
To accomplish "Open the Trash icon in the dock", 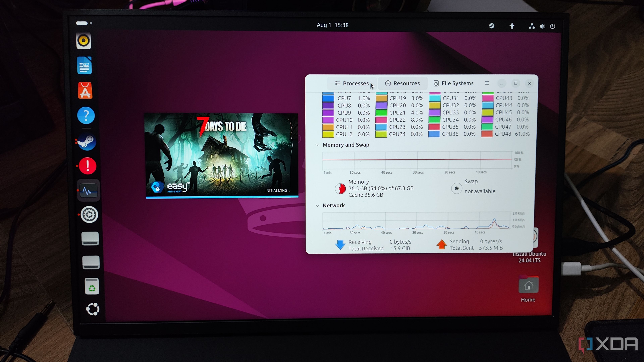I will click(92, 286).
